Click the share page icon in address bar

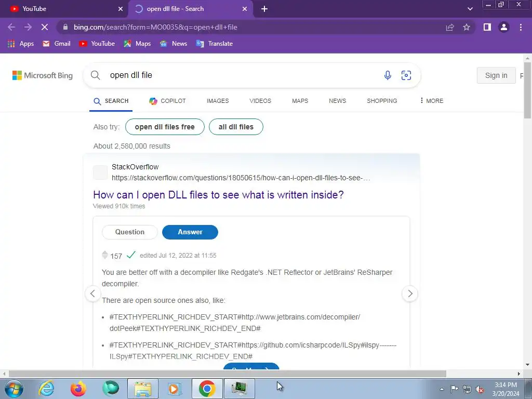click(450, 27)
